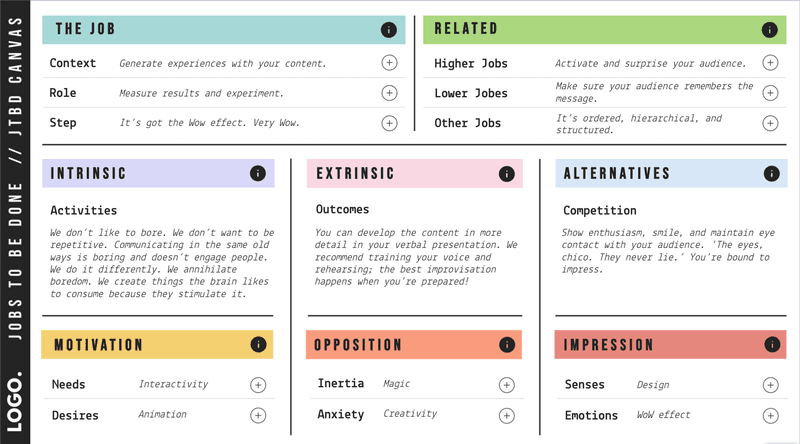Expand the Higher Jobs row
The height and width of the screenshot is (444, 800).
pos(770,63)
